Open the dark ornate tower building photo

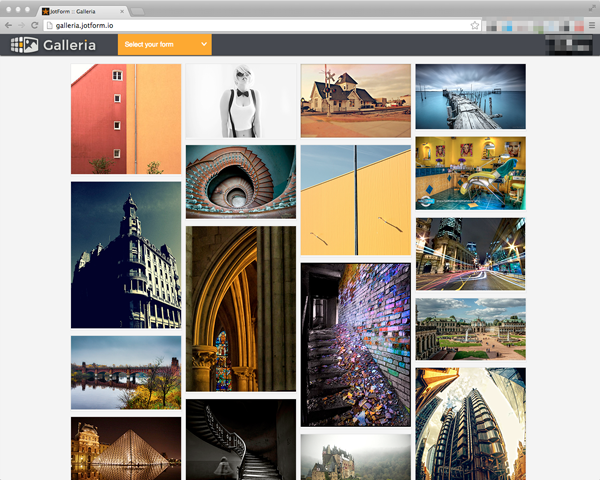(126, 255)
